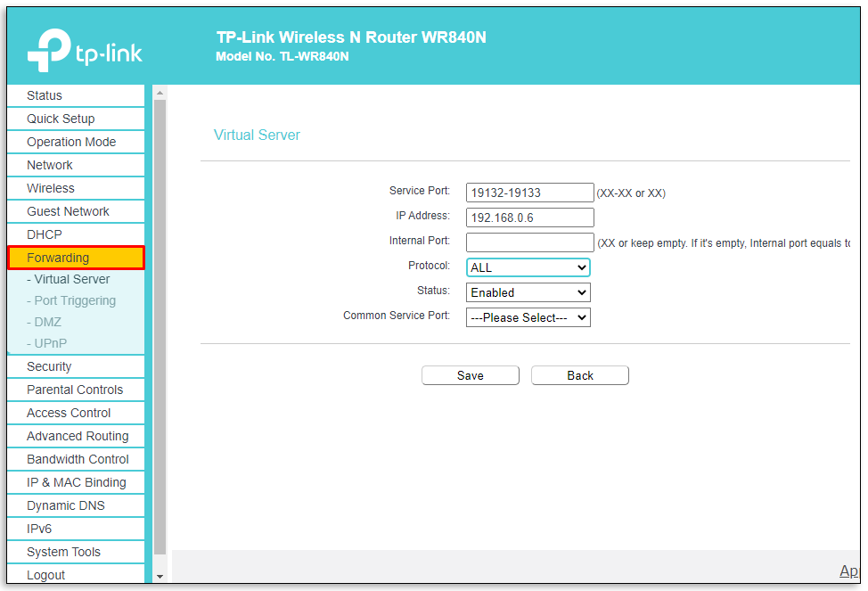
Task: Go to Parental Controls
Action: (76, 390)
